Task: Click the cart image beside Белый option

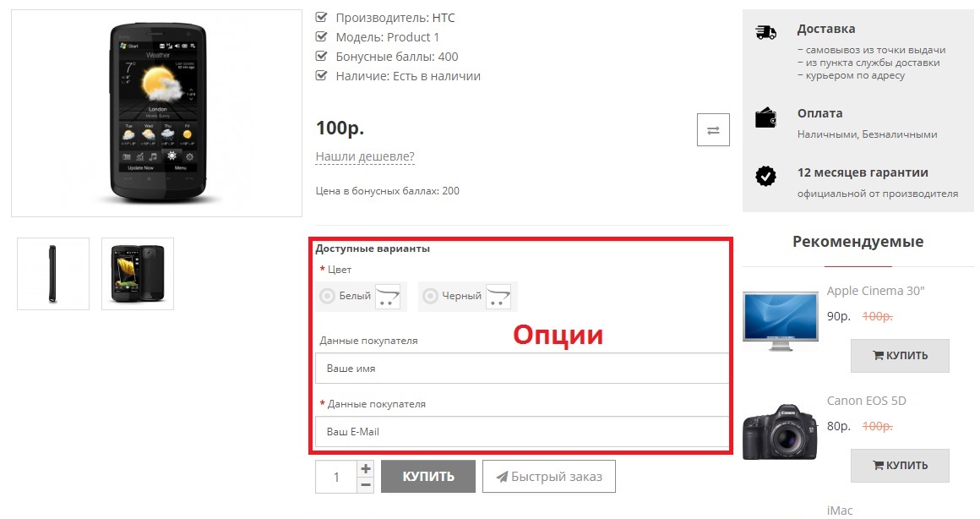Action: pyautogui.click(x=388, y=296)
